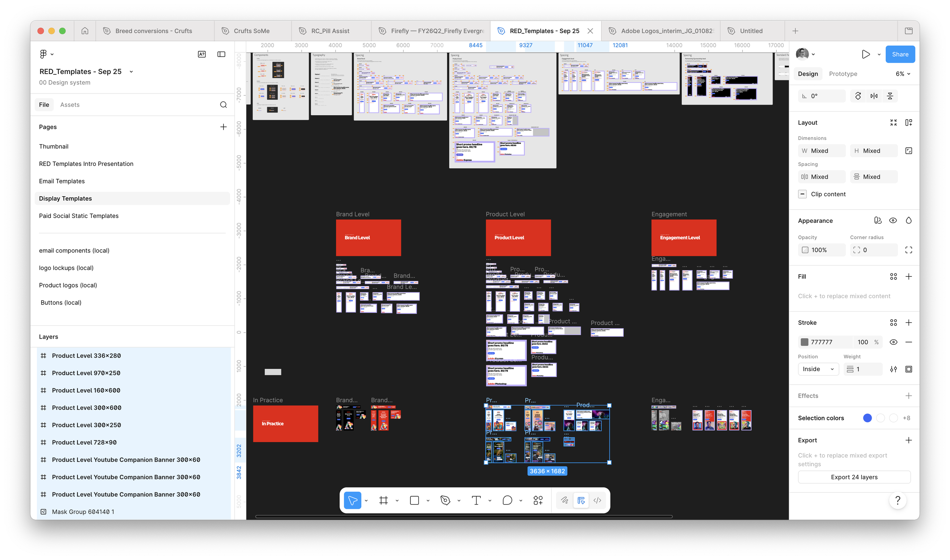Open advanced stroke settings sliders icon
Viewport: 950px width, 560px height.
(893, 369)
